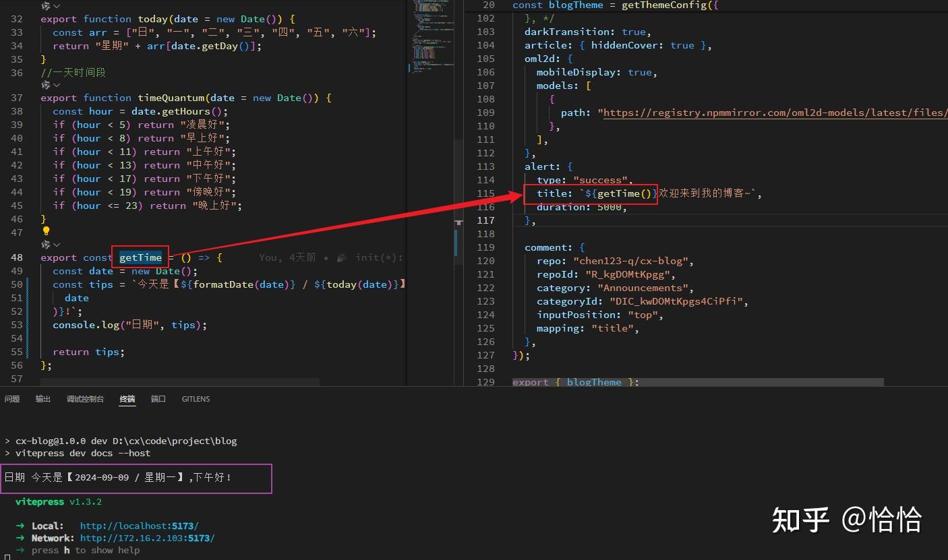Click the code lens icon above timeQuantum function

(x=45, y=85)
